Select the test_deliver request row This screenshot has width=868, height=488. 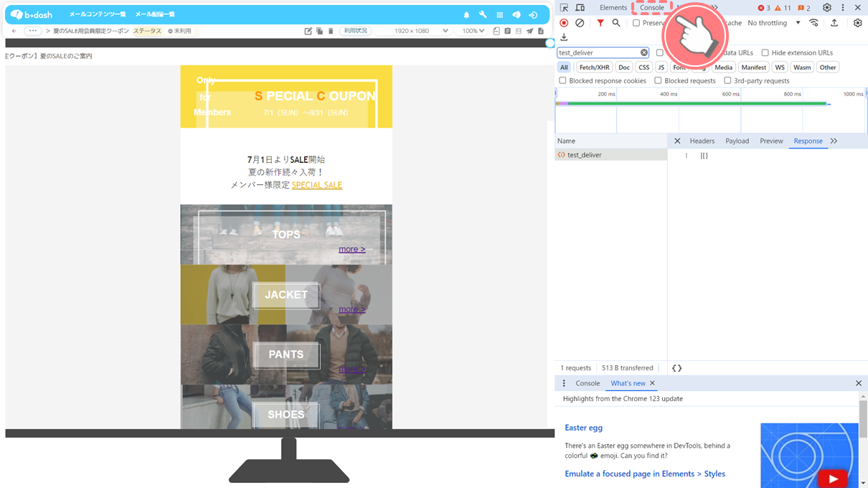611,155
